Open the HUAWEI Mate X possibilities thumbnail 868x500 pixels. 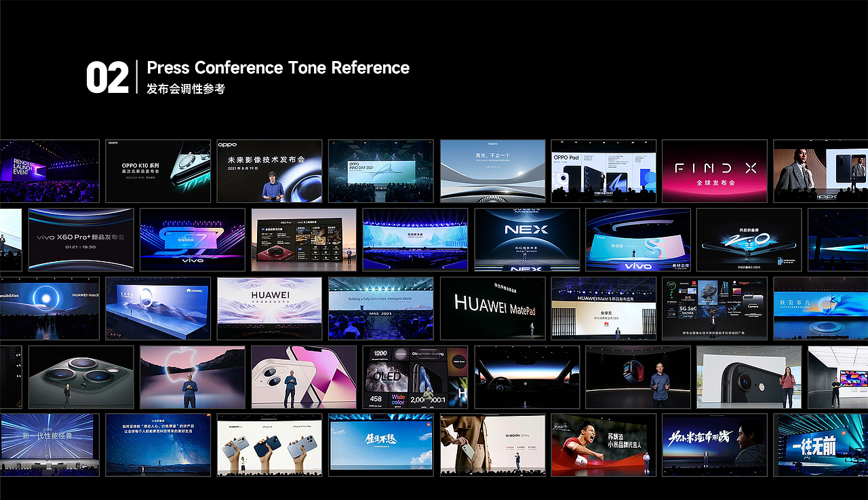point(50,309)
